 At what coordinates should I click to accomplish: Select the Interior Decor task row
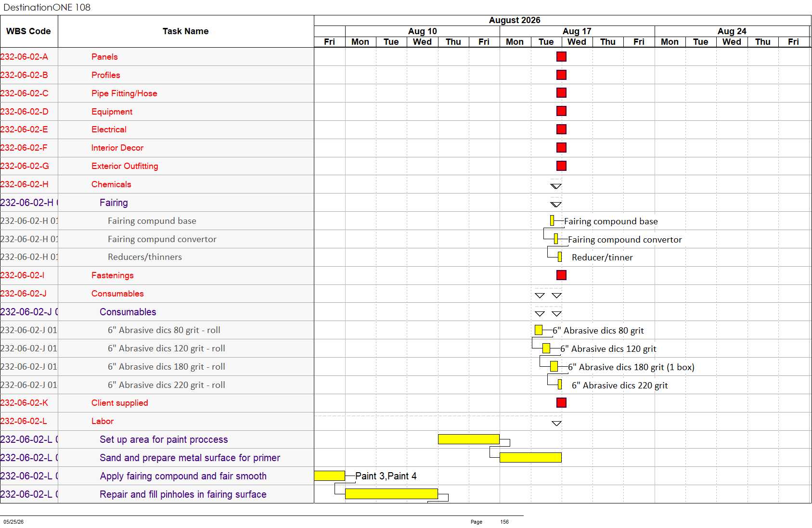(157, 148)
